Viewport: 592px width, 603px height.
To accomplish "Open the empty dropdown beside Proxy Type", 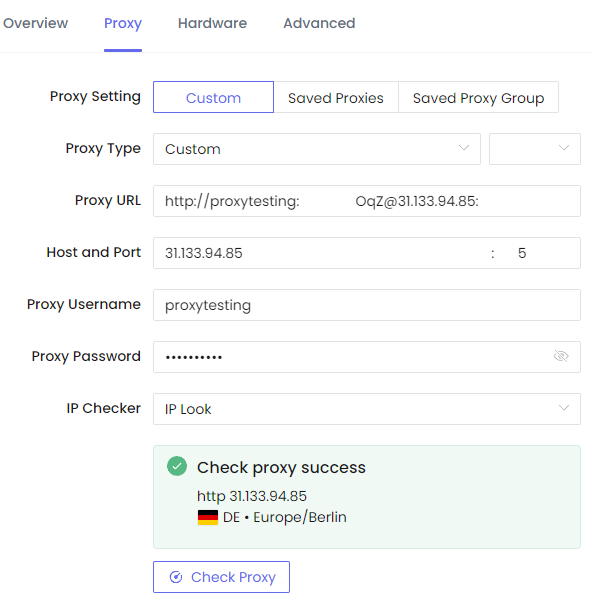I will coord(535,149).
